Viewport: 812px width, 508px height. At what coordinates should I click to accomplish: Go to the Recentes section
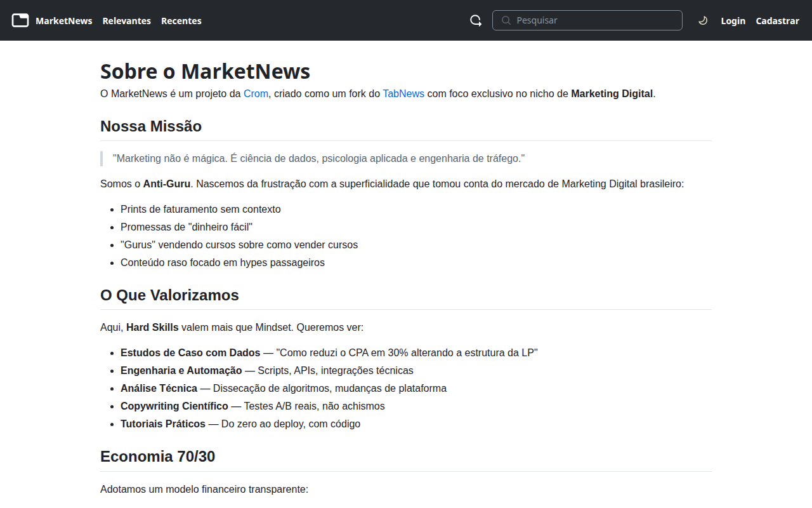point(181,21)
